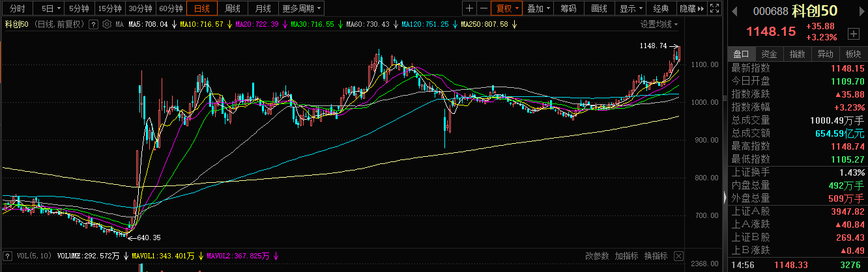Click the zoom-in plus icon in chart toolbar
The image size is (868, 272).
[x=469, y=8]
